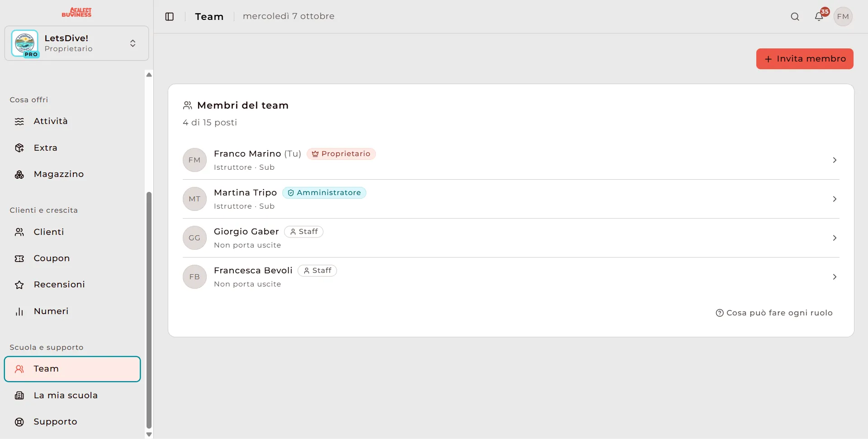This screenshot has width=868, height=439.
Task: Click the sidebar scroll down arrow
Action: click(149, 434)
